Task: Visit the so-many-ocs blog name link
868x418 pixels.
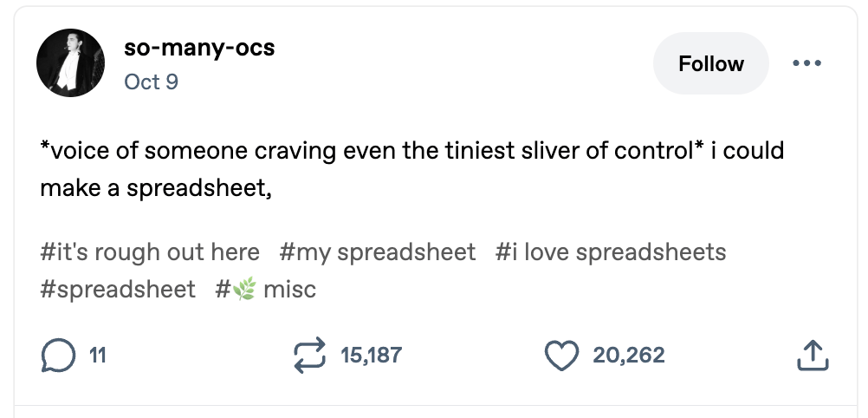Action: coord(199,48)
